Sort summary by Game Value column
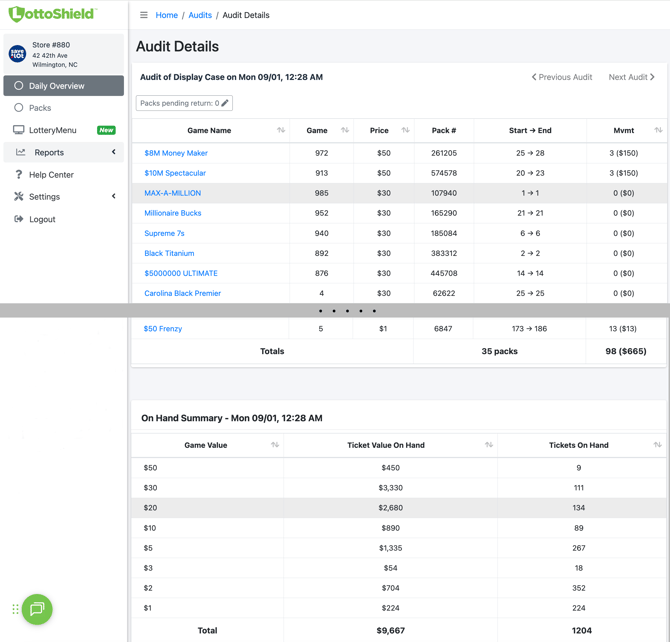Screen dimensions: 670x642 coord(275,445)
